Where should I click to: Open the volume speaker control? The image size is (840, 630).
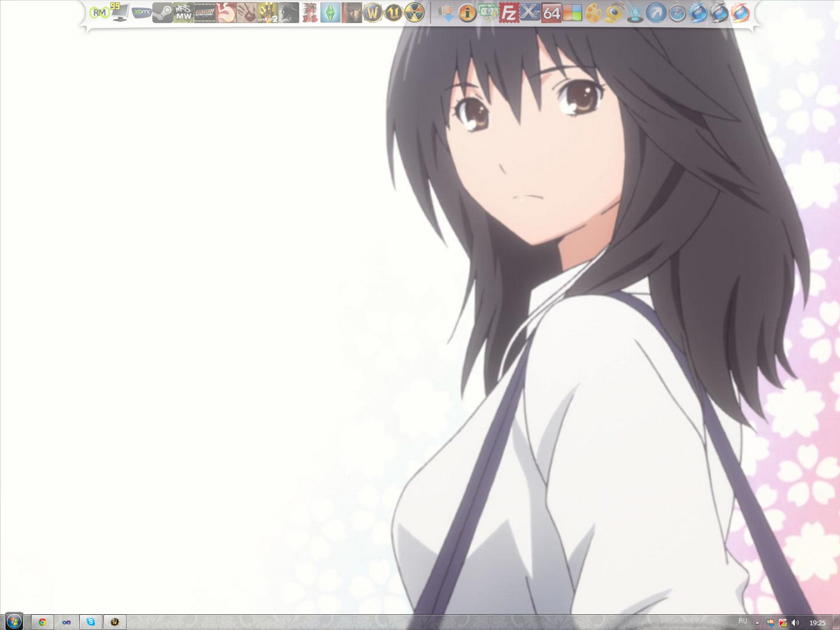795,623
